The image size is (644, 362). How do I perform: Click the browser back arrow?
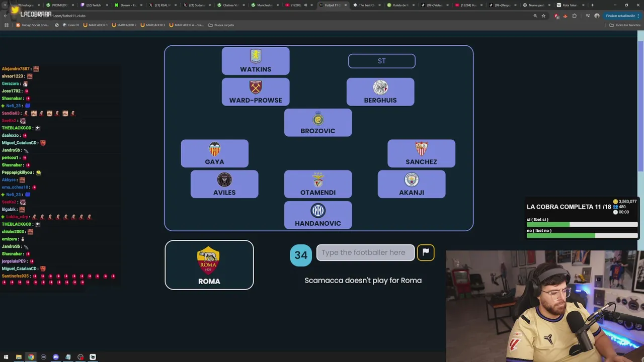(6, 16)
